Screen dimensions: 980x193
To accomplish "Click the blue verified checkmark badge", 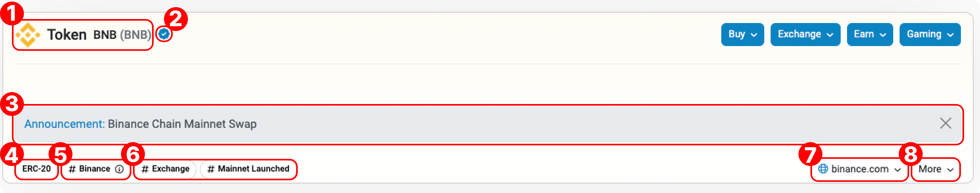I will [x=164, y=34].
